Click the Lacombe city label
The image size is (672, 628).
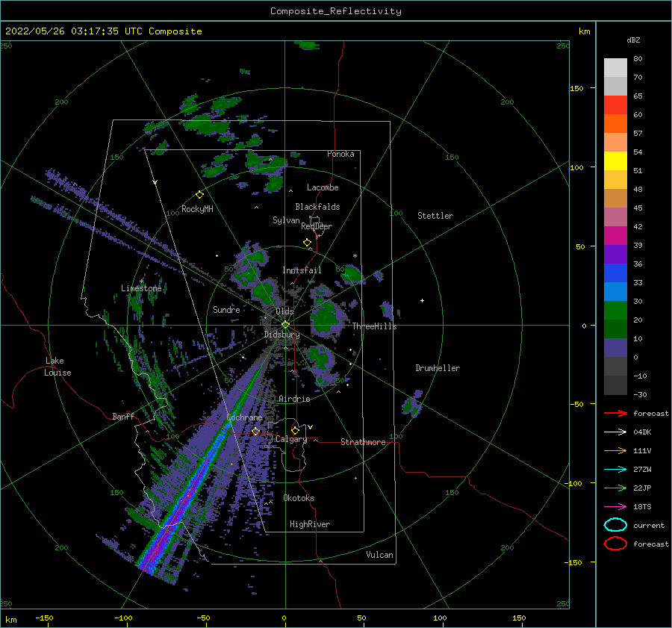323,187
